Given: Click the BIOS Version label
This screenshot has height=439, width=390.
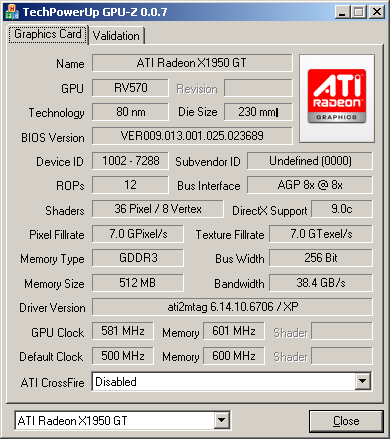Looking at the screenshot, I should pos(53,138).
